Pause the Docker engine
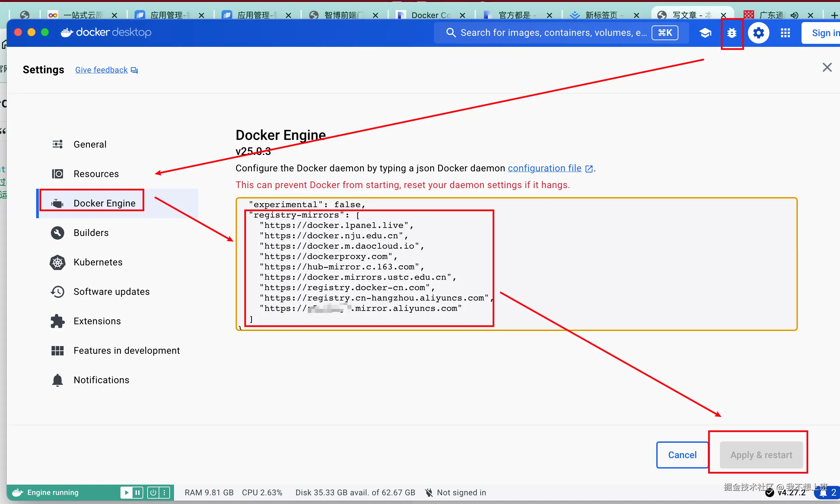The width and height of the screenshot is (840, 504). (138, 493)
